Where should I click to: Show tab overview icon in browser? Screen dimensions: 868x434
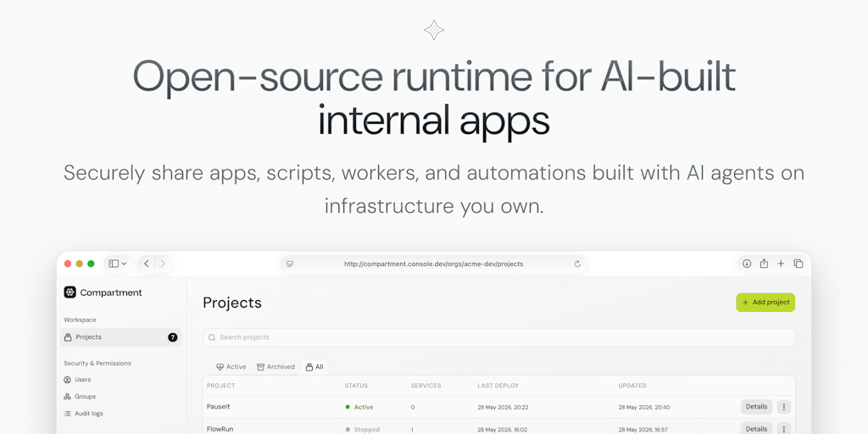[798, 264]
